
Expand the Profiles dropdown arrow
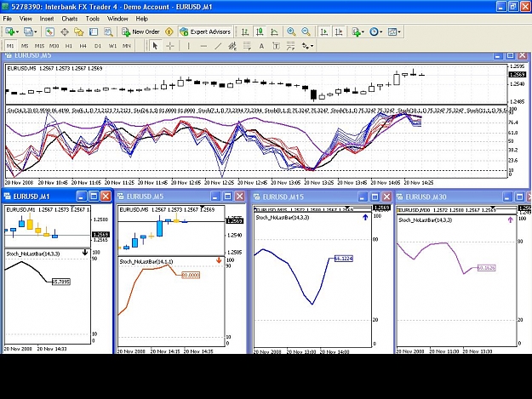(36, 31)
